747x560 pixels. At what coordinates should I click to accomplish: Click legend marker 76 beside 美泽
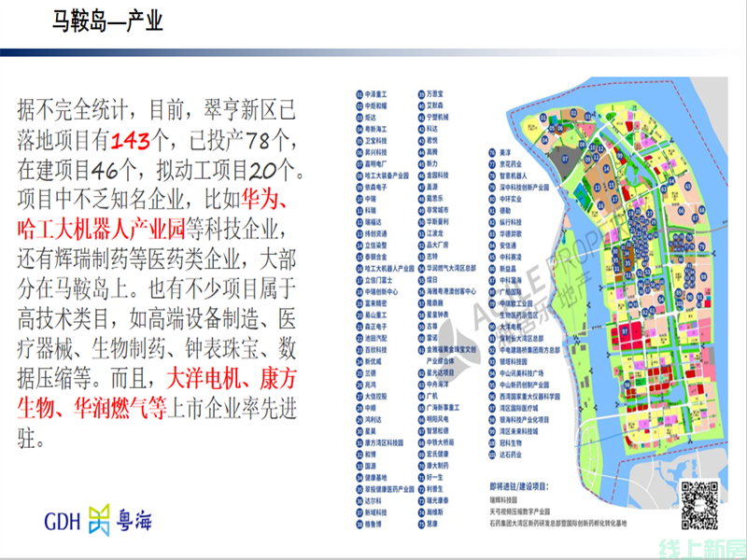[x=492, y=151]
